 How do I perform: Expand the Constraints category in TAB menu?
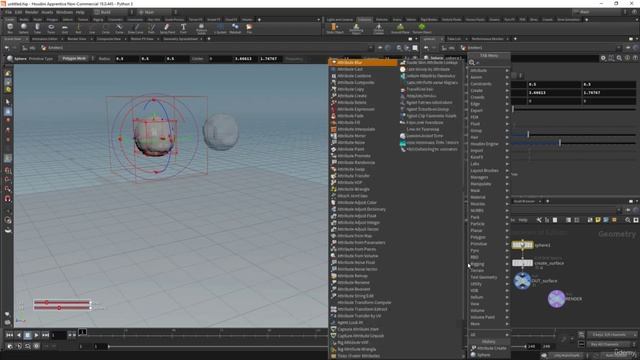coord(489,84)
